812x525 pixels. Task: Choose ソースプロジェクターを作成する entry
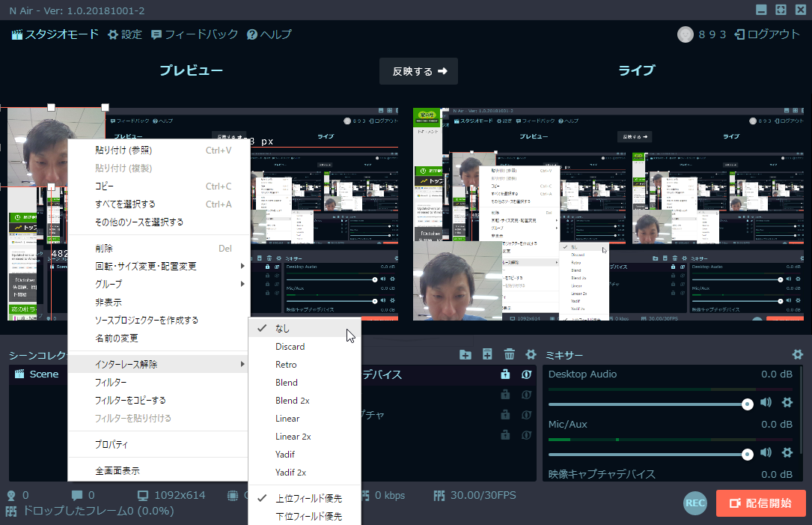159,320
